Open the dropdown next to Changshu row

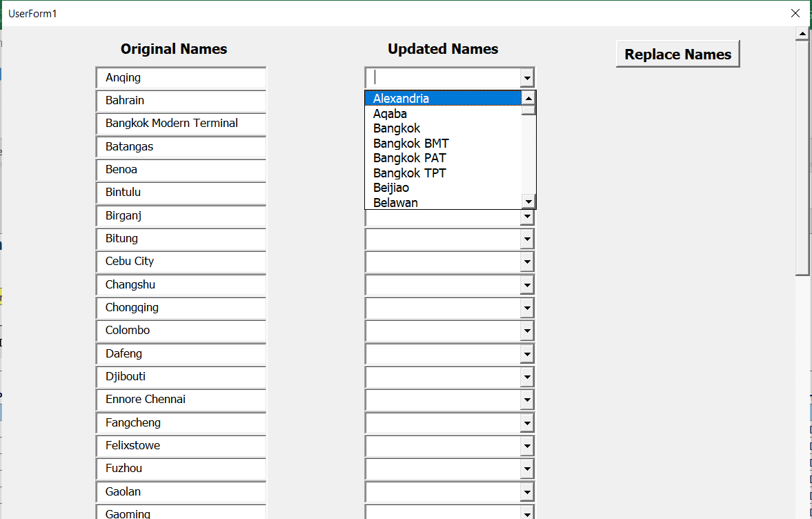526,285
